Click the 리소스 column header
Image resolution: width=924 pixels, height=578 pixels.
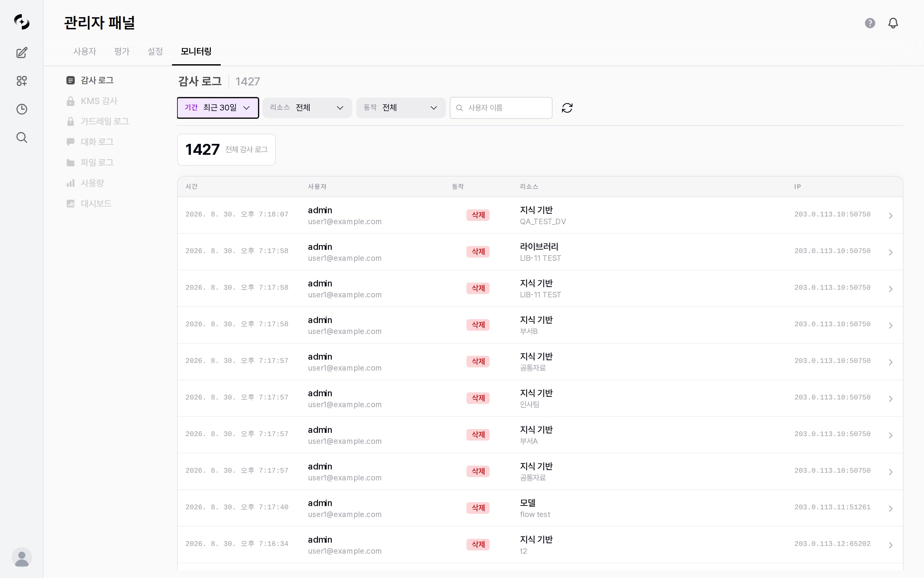coord(529,187)
